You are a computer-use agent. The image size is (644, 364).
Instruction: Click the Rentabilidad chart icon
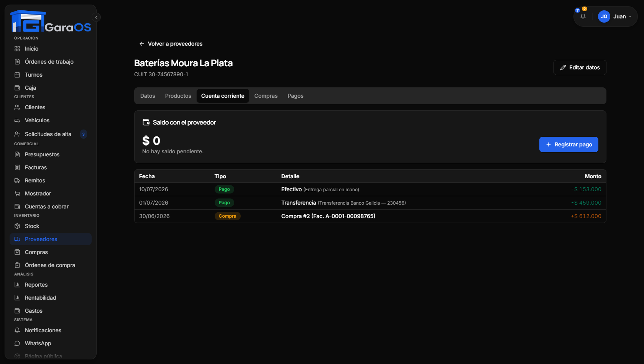coord(17,298)
